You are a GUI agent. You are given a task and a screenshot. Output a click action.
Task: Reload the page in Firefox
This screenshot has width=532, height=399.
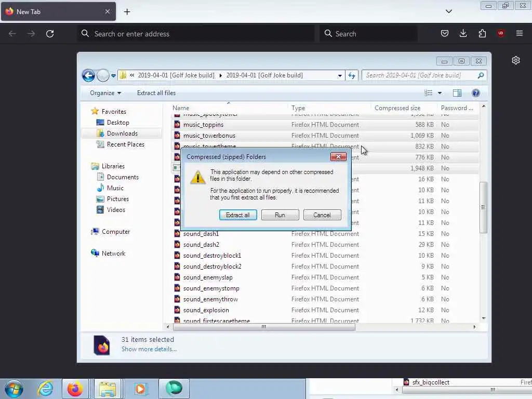[50, 34]
